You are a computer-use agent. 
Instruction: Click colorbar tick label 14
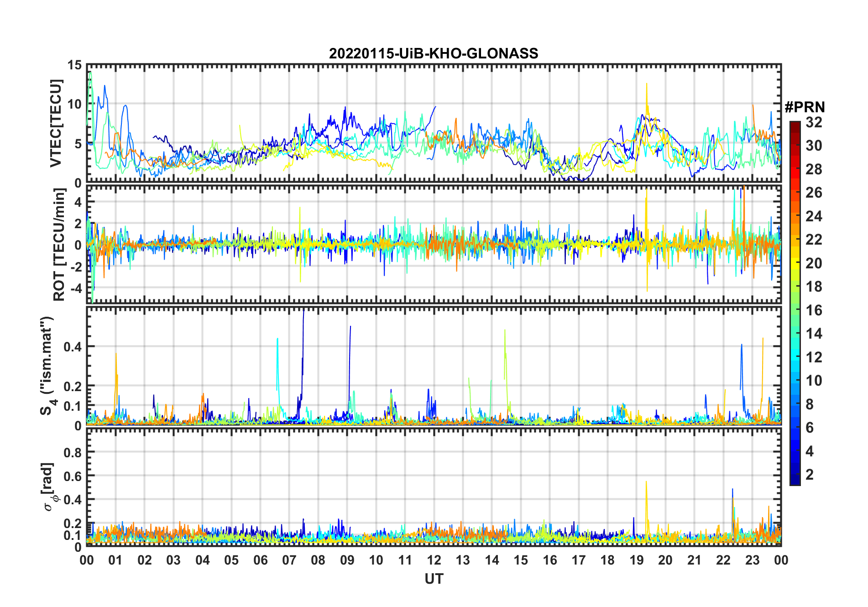coord(814,334)
